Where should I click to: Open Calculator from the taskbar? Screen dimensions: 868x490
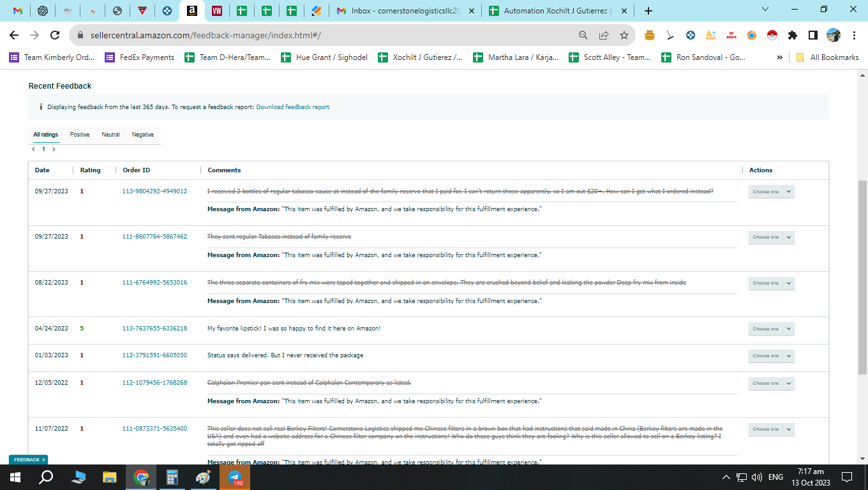coord(172,477)
